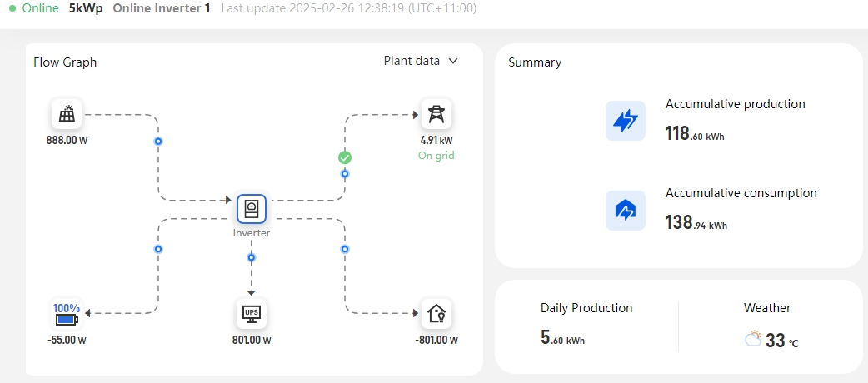868x383 pixels.
Task: Select the Inverter icon in flow graph
Action: coord(252,209)
